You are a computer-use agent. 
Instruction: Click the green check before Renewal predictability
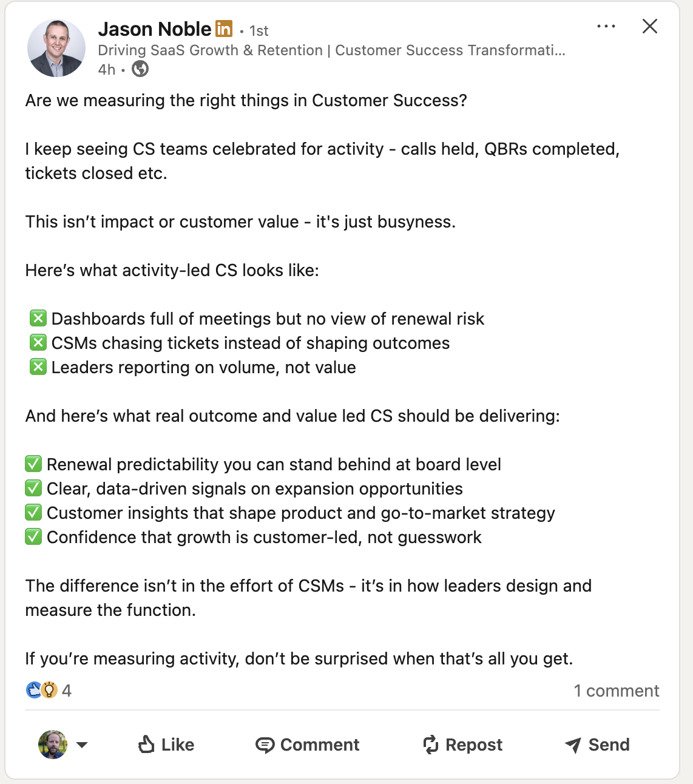(x=33, y=464)
